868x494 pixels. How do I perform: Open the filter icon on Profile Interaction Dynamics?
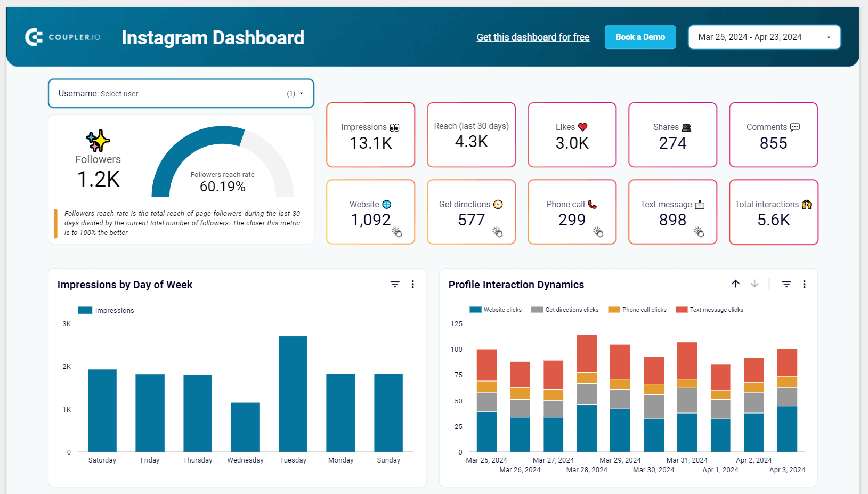(x=786, y=284)
